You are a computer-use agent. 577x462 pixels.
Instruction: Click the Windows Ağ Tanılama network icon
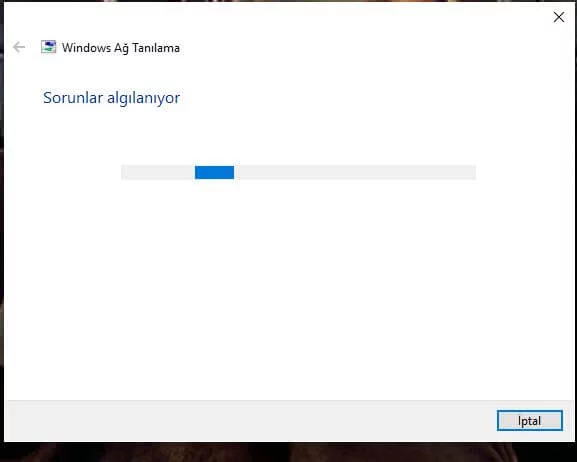coord(49,47)
